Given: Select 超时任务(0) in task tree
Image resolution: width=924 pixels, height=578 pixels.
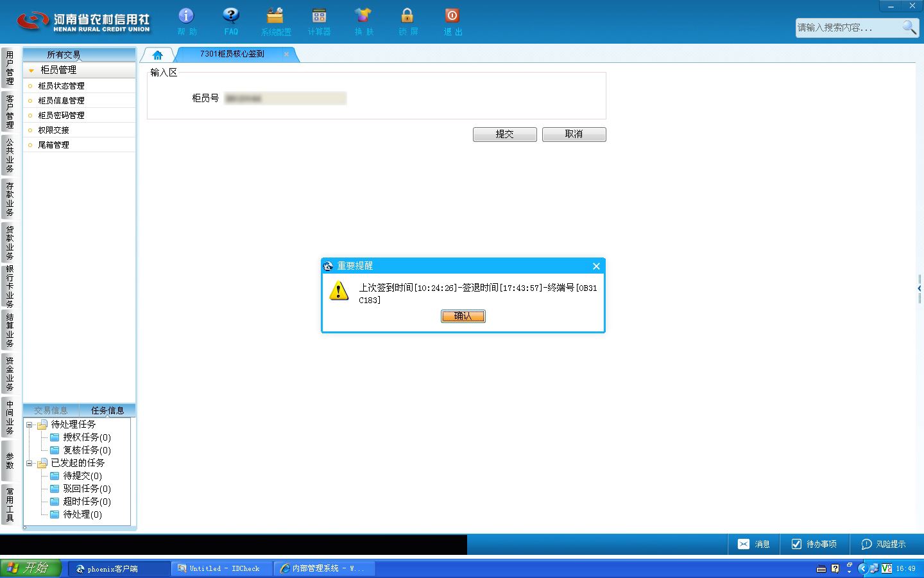Looking at the screenshot, I should point(87,502).
